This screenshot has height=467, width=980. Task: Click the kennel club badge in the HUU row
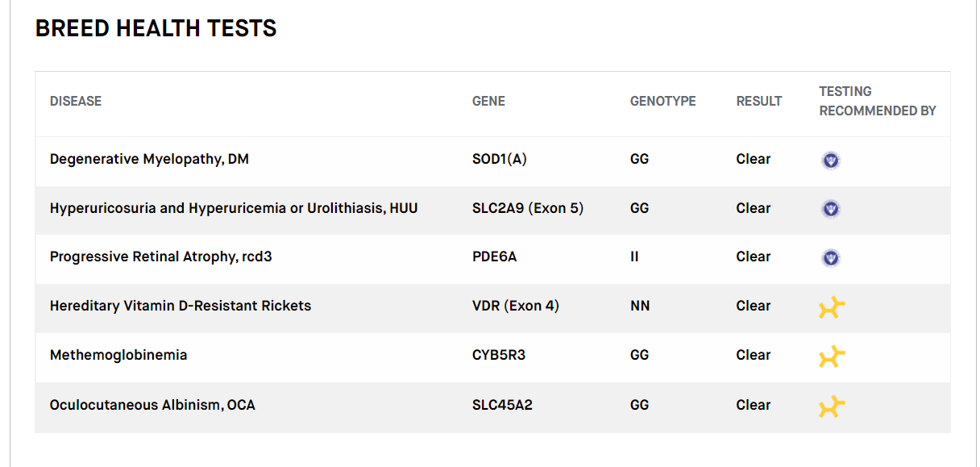click(830, 209)
